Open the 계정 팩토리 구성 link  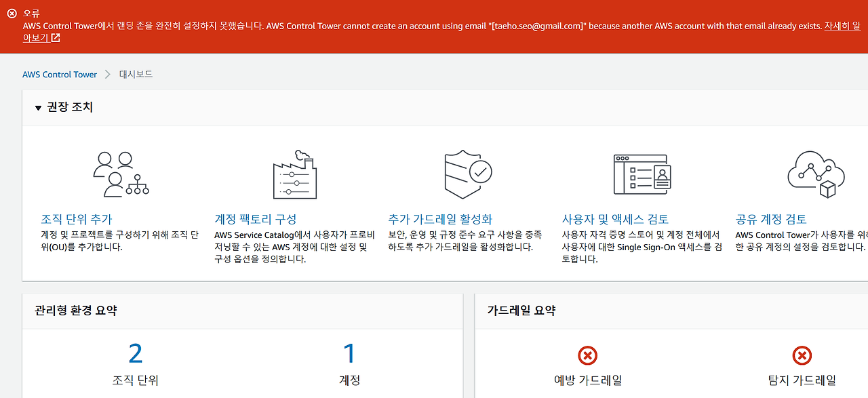click(256, 219)
